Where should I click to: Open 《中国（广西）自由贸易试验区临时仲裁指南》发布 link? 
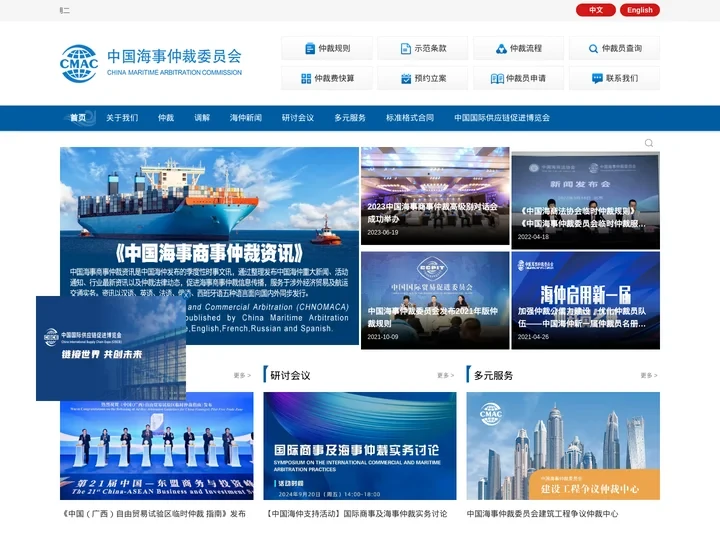tap(154, 513)
